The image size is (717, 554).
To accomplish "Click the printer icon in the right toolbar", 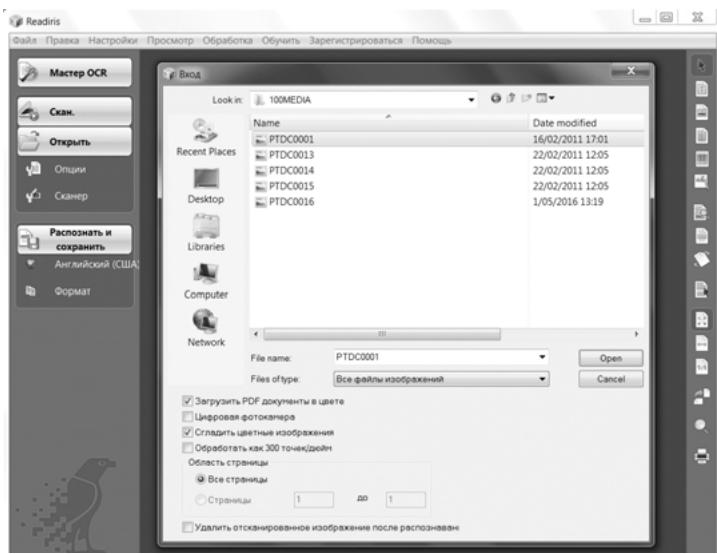I will pos(701,456).
